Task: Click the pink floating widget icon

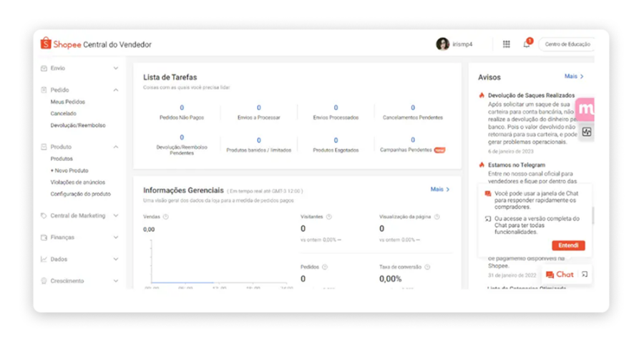Action: click(586, 107)
